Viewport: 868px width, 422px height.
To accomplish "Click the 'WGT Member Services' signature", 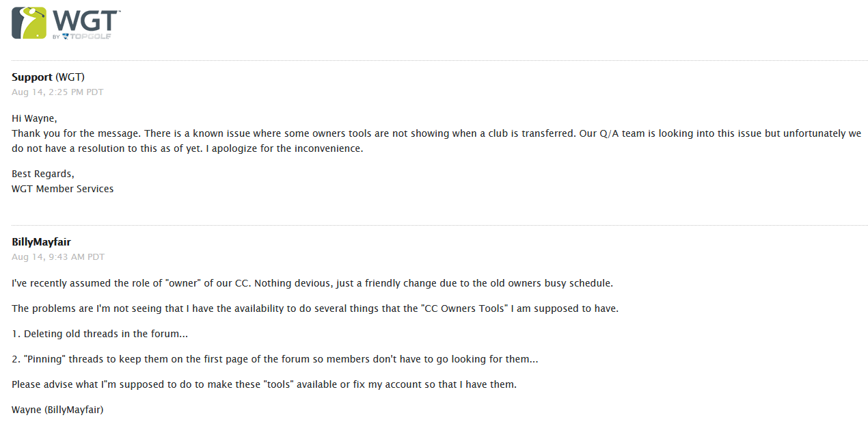I will (63, 189).
